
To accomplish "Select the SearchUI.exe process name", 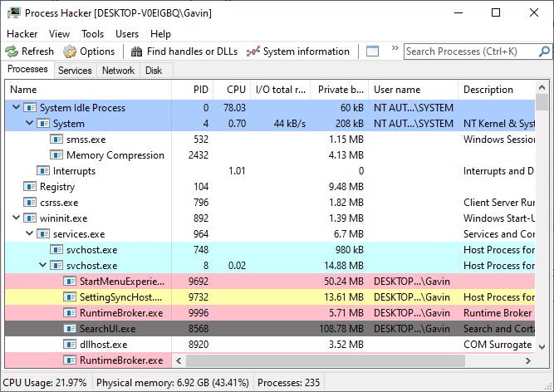I will point(108,329).
